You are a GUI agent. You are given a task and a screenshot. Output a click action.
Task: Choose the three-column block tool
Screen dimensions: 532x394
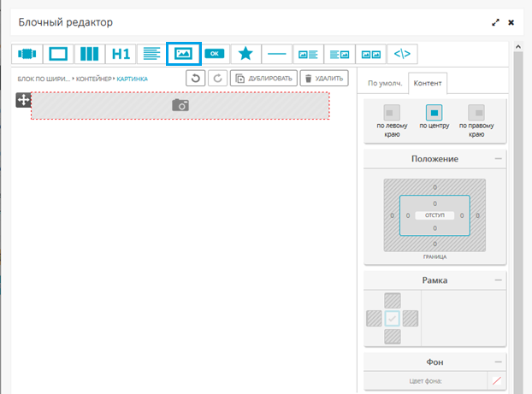(x=90, y=54)
